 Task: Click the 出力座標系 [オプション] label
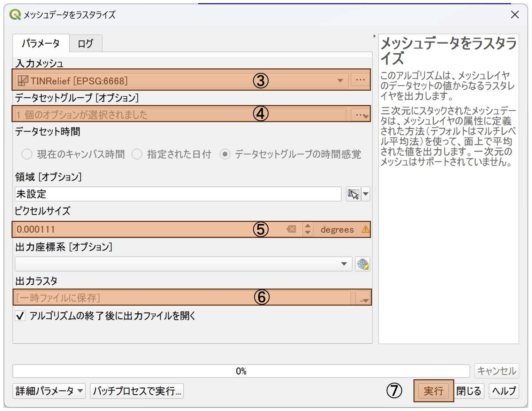64,247
